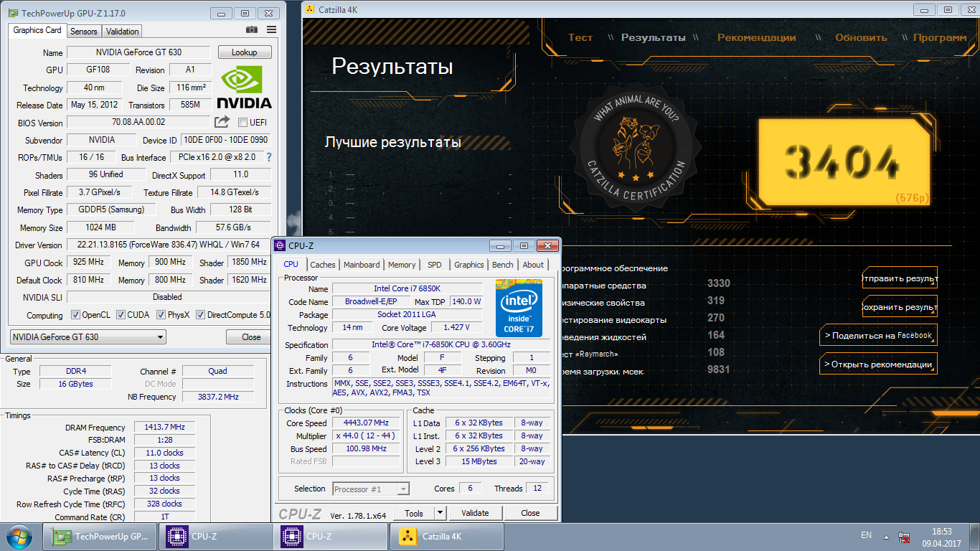Open the NVIDIA GeForce GT 630 dropdown

pos(88,337)
